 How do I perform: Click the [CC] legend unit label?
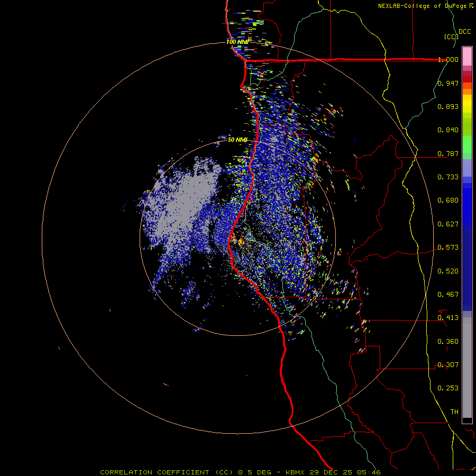pos(452,36)
